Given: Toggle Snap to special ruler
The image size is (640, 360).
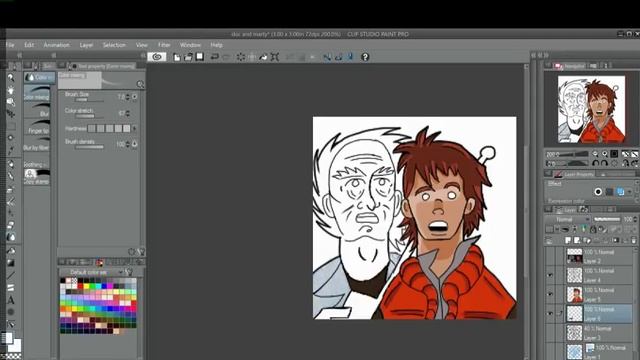Looking at the screenshot, I should tap(338, 57).
